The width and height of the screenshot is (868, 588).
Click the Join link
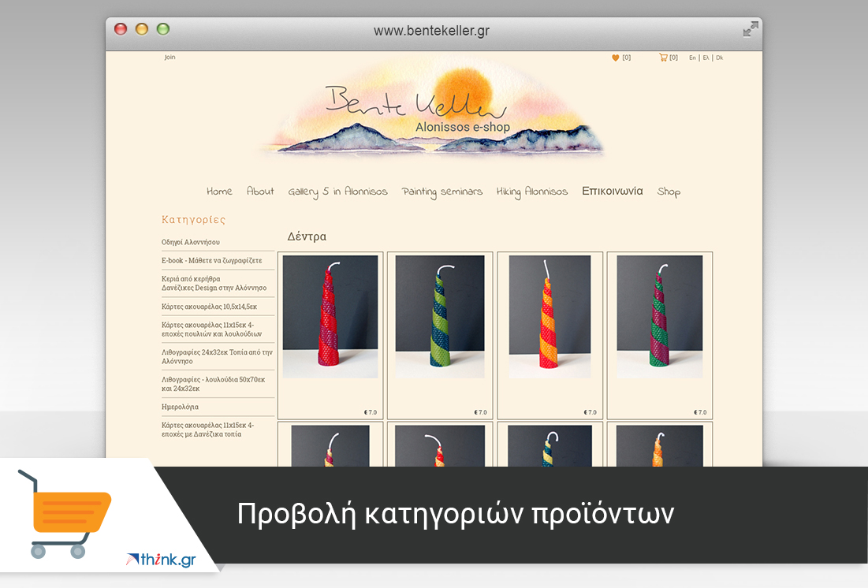click(x=170, y=57)
